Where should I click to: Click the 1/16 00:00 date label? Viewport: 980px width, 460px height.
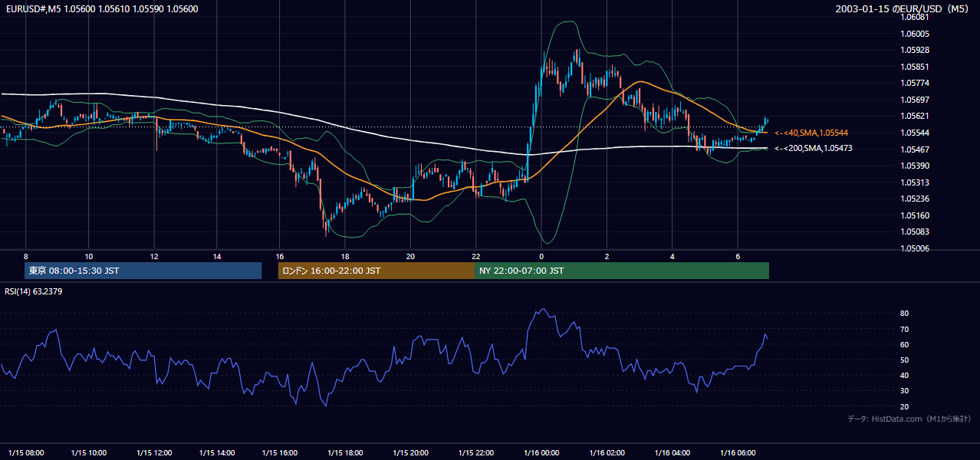click(541, 452)
